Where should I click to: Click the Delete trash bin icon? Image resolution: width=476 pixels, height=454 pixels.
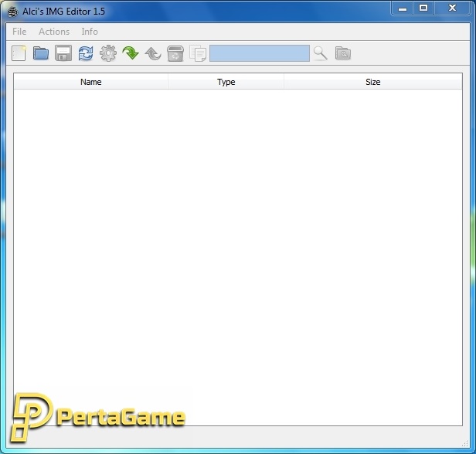[175, 54]
